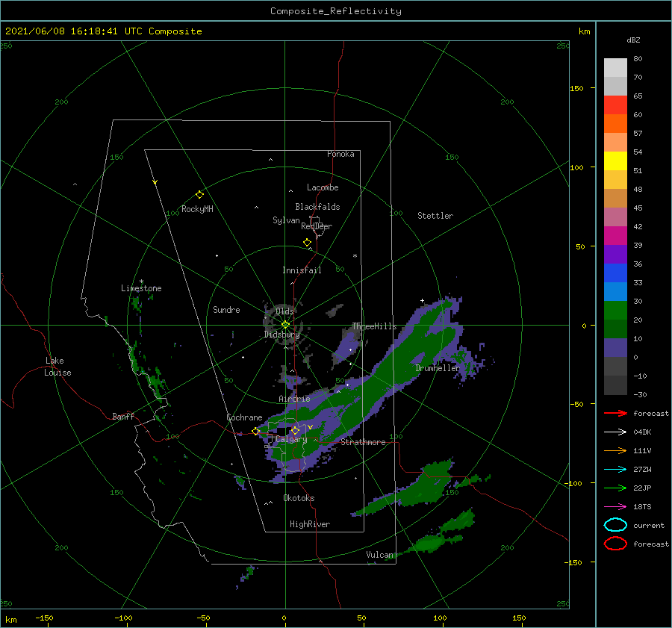The width and height of the screenshot is (672, 628).
Task: Click the Ponoka city label
Action: point(340,154)
